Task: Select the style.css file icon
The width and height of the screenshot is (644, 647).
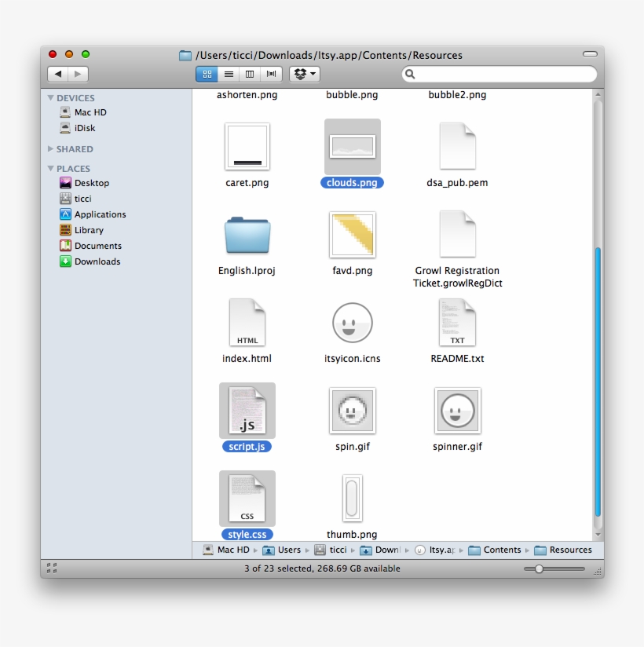Action: point(247,497)
